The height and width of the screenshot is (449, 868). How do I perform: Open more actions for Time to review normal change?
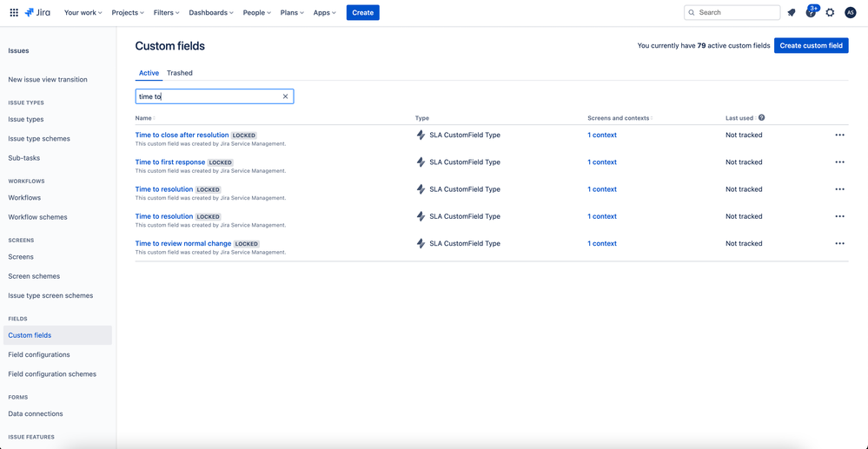(x=840, y=243)
